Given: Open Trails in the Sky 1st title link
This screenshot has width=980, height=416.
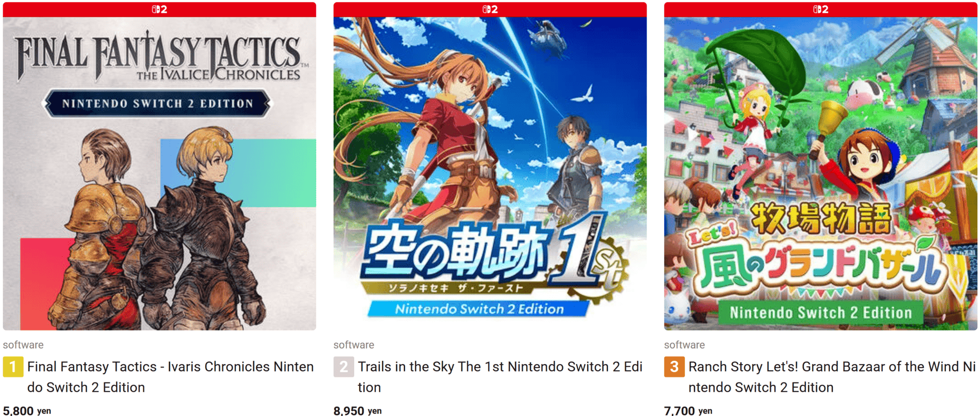Looking at the screenshot, I should point(500,377).
